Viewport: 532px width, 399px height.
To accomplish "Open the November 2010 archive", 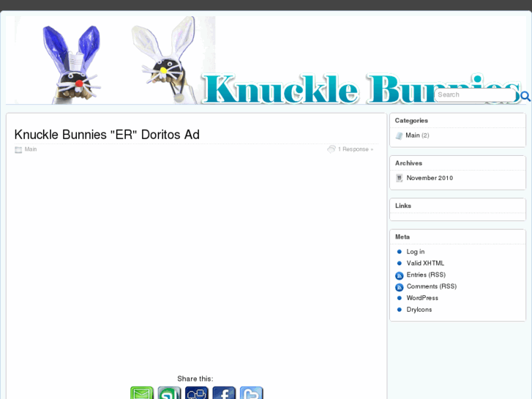I will [430, 178].
